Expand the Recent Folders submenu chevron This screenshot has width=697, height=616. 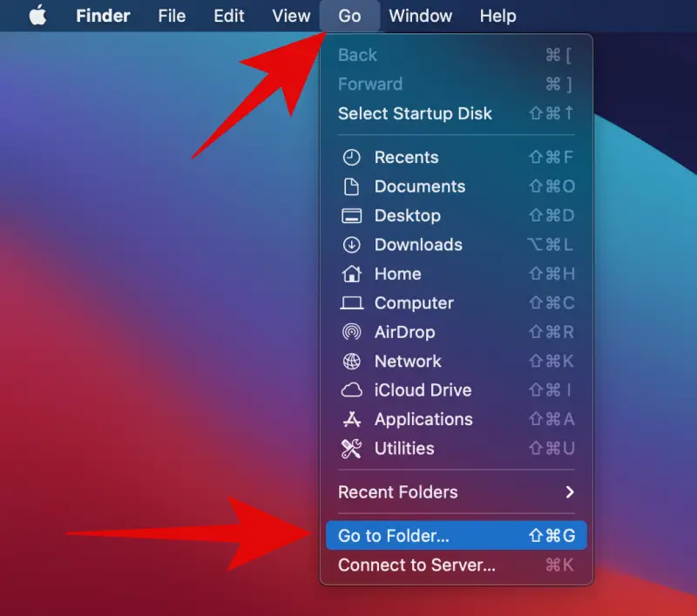coord(570,492)
